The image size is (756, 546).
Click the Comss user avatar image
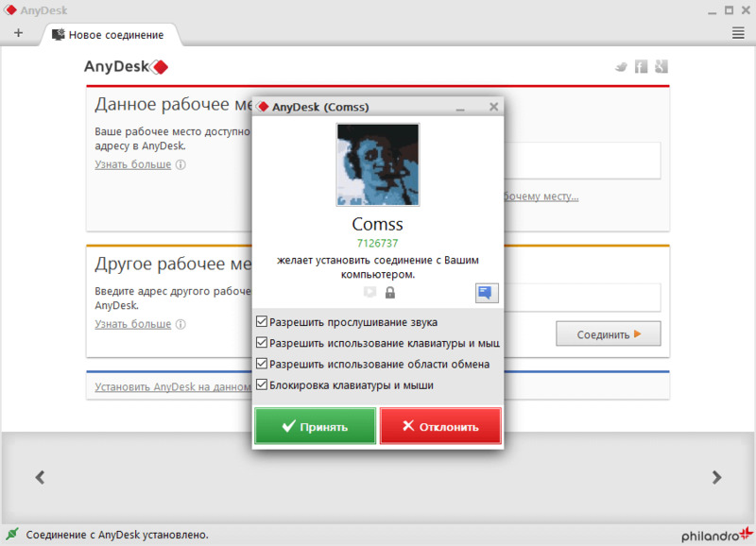(x=378, y=164)
